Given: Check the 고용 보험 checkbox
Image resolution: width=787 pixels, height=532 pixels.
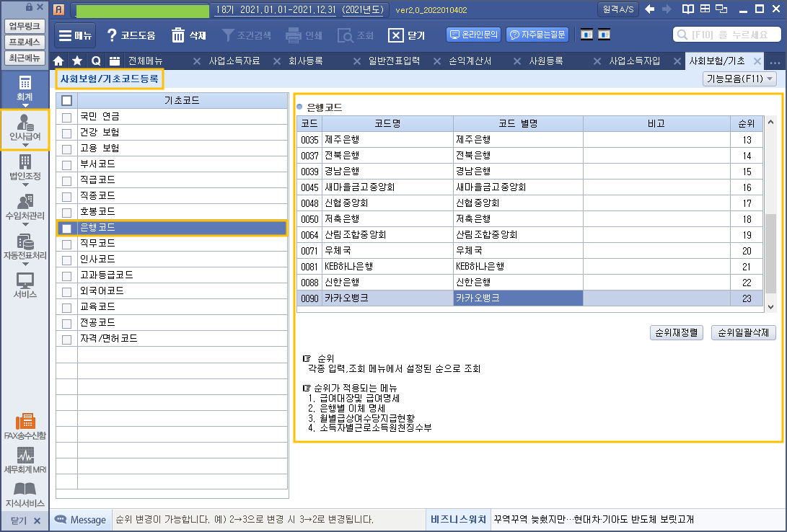Looking at the screenshot, I should point(67,149).
